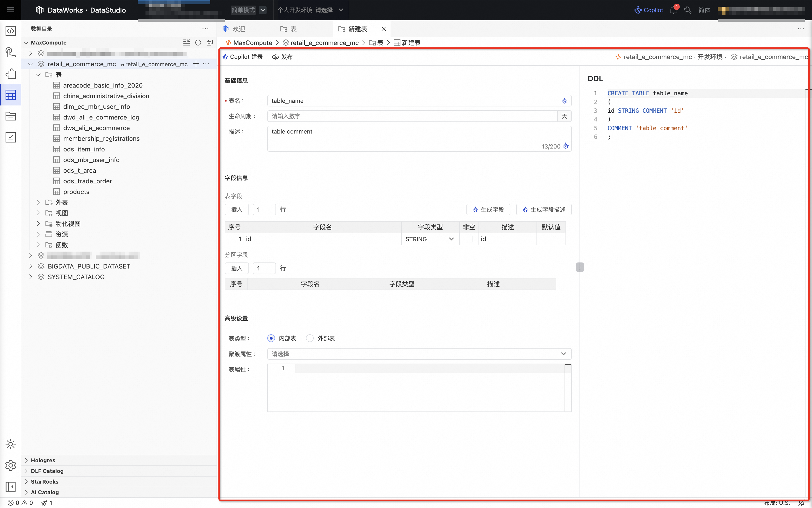Collapse all nodes in MaxCompute tree
812x508 pixels.
click(210, 43)
